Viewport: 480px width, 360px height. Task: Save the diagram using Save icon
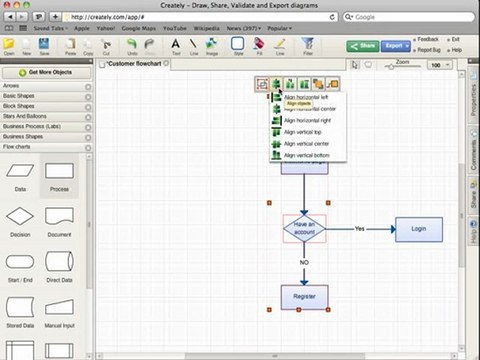coord(44,46)
